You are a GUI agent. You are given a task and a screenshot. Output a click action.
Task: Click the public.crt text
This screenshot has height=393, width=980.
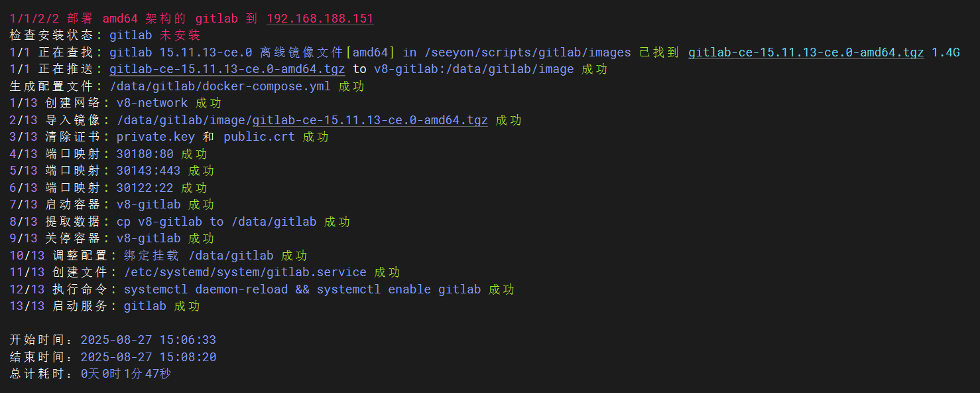259,137
